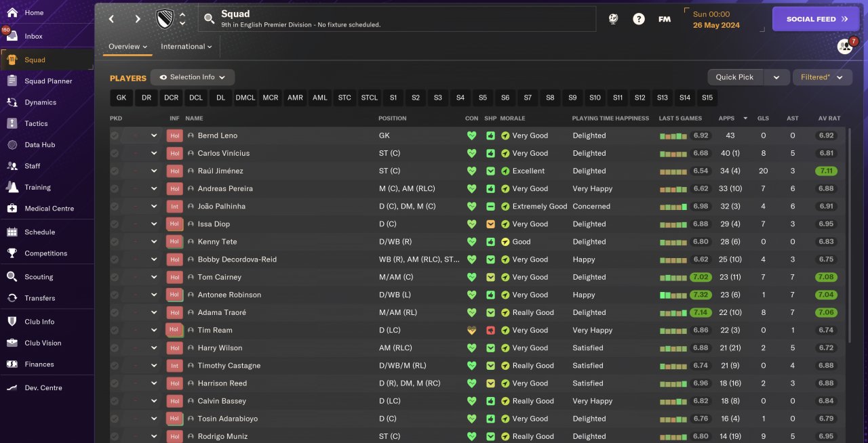The width and height of the screenshot is (868, 443).
Task: Toggle pick checkbox for Tim Ream
Action: 115,330
